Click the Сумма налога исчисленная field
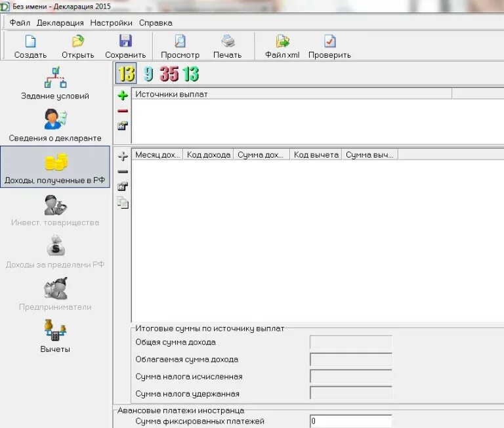The height and width of the screenshot is (428, 504). tap(351, 377)
